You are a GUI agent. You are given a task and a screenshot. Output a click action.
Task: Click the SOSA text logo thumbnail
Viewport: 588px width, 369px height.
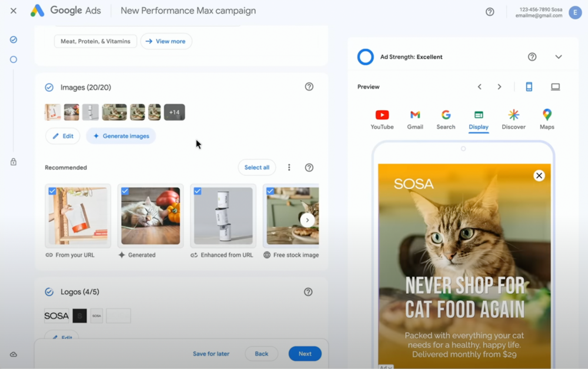coord(56,315)
